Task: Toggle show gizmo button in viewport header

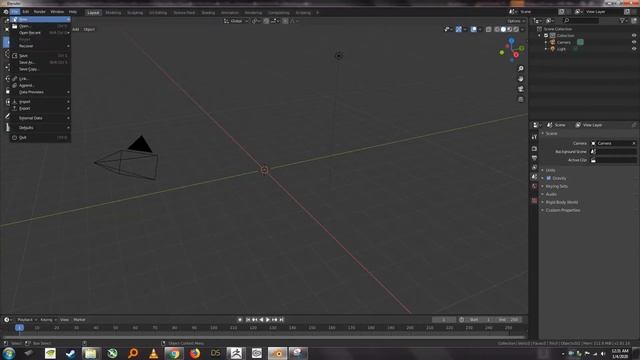Action: pos(459,29)
